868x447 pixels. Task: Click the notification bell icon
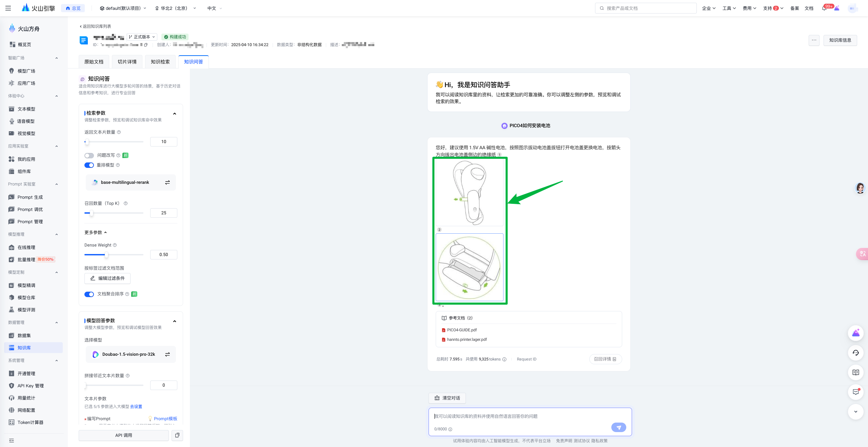point(824,8)
